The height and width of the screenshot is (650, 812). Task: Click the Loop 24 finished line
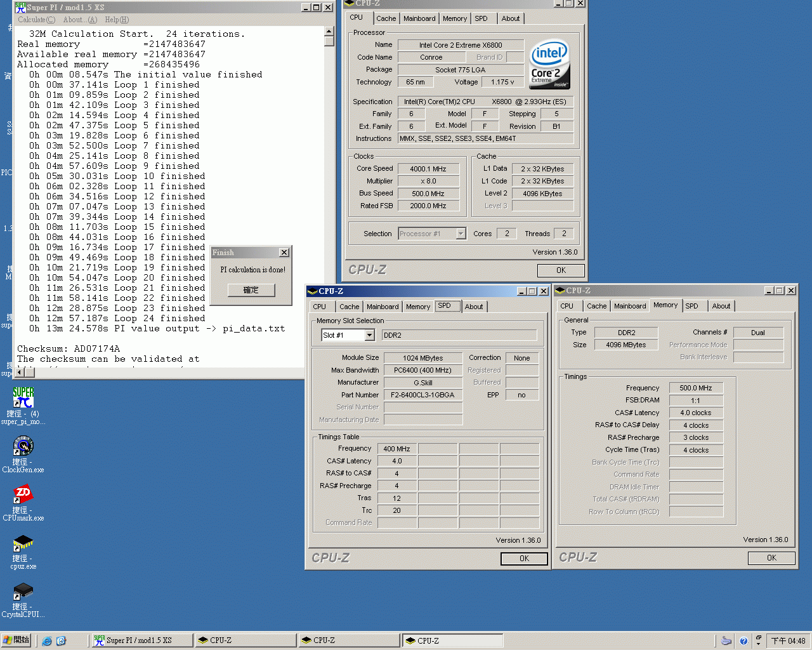[117, 319]
